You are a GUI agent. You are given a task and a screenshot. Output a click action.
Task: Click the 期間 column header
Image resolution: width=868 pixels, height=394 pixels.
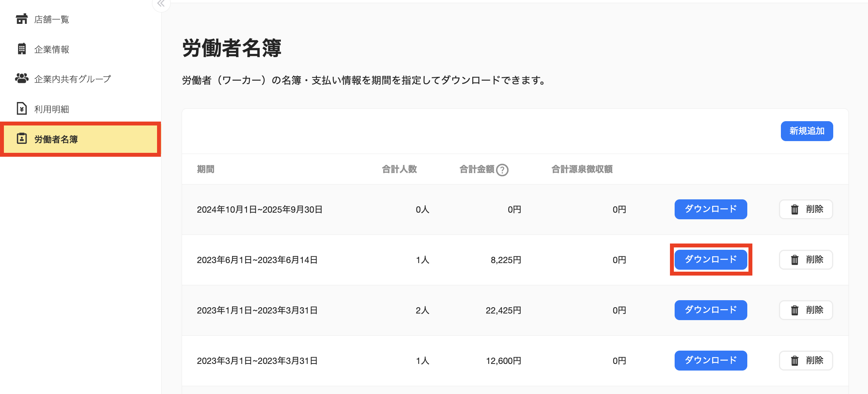(206, 169)
